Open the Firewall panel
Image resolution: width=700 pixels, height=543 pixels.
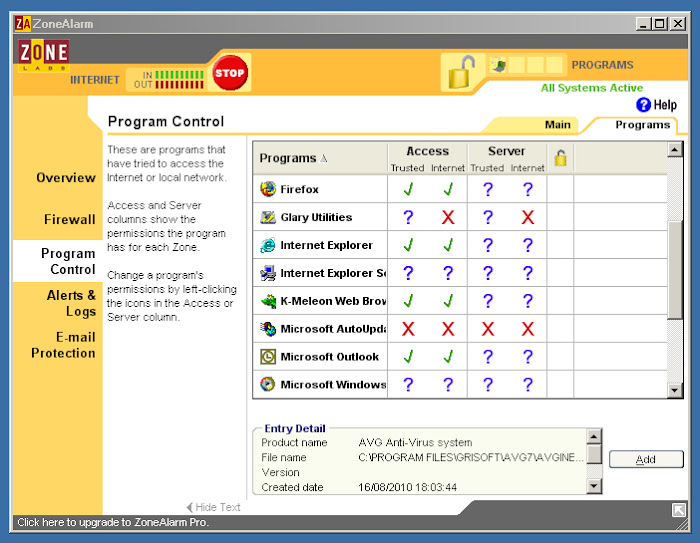point(70,219)
